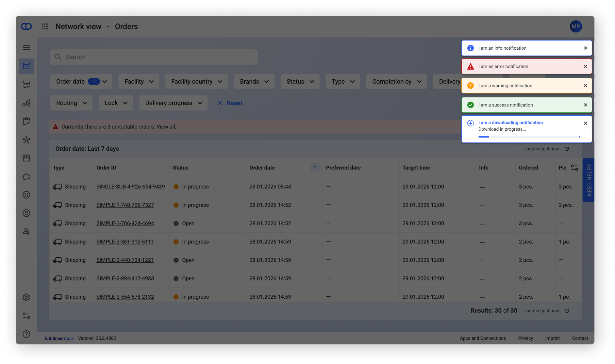The height and width of the screenshot is (364, 615).
Task: Click the MP user avatar
Action: coord(575,26)
